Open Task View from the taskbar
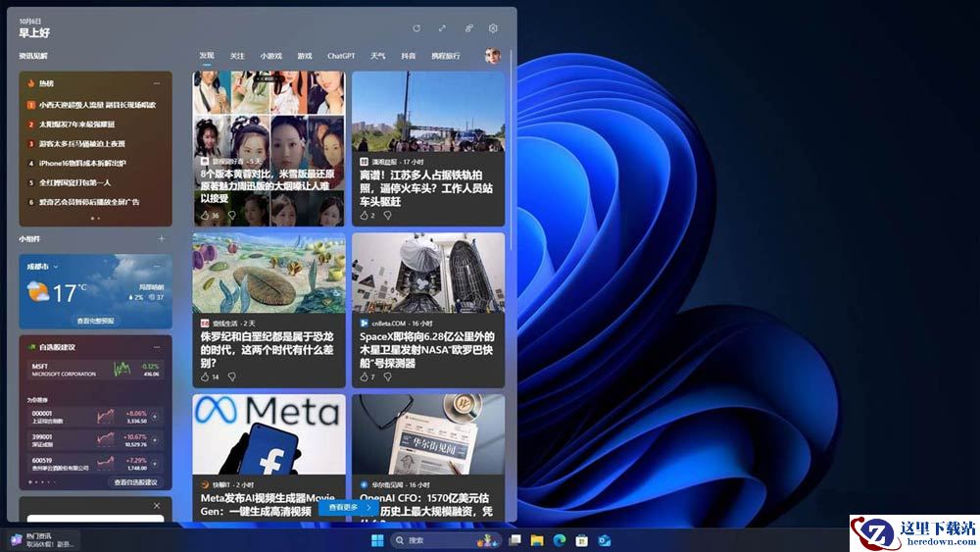 click(514, 540)
